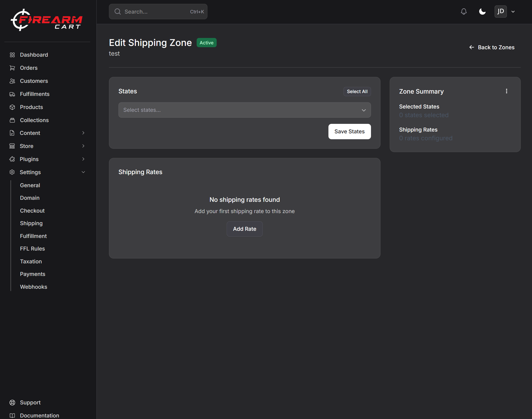Open the Support link

pos(30,403)
